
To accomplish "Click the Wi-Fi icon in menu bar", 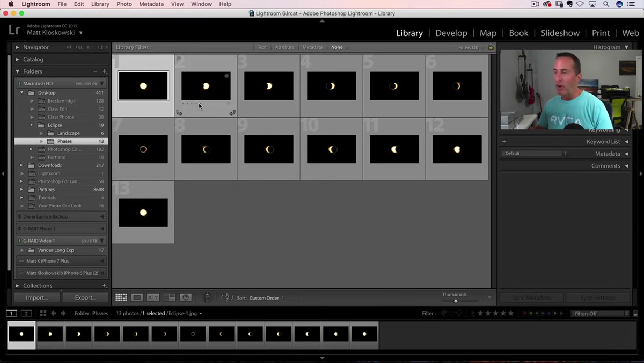I will click(x=581, y=4).
